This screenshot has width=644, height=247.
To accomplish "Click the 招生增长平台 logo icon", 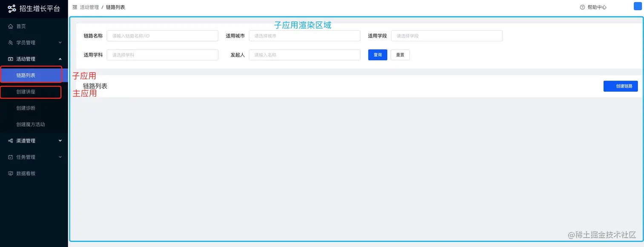I will click(x=11, y=9).
